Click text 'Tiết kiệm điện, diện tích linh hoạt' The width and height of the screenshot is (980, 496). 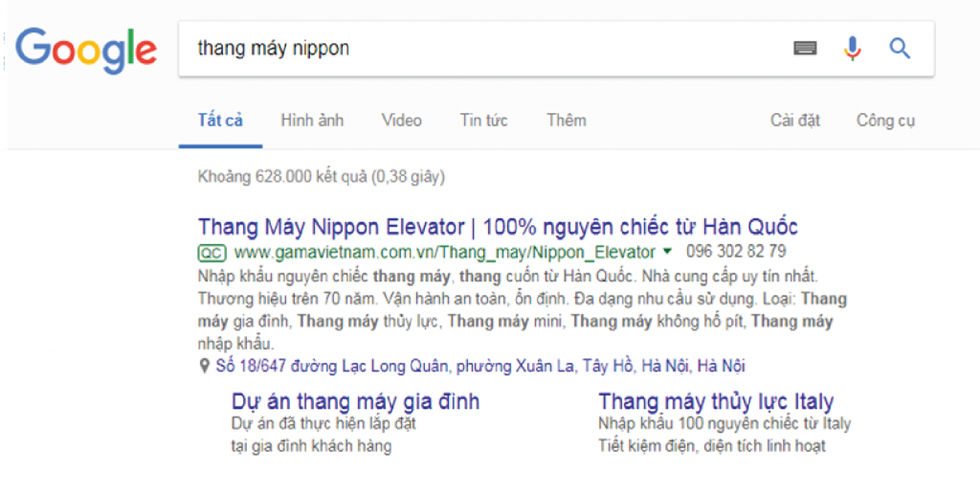point(712,446)
